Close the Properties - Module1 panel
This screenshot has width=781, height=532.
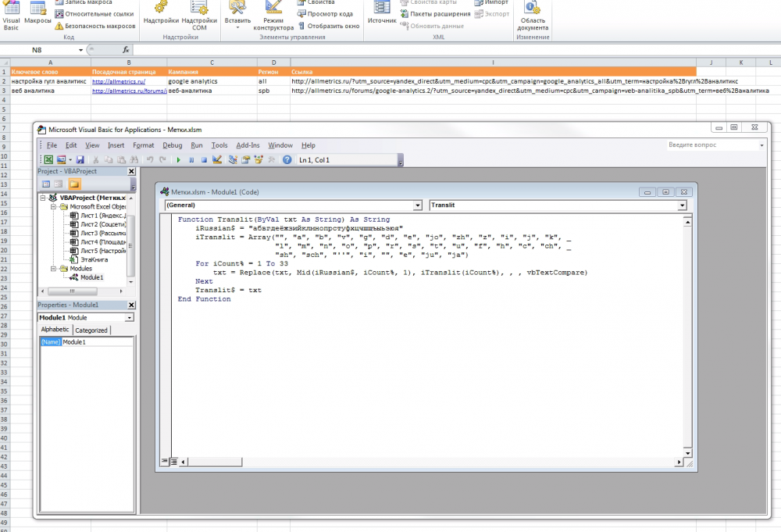pos(131,305)
